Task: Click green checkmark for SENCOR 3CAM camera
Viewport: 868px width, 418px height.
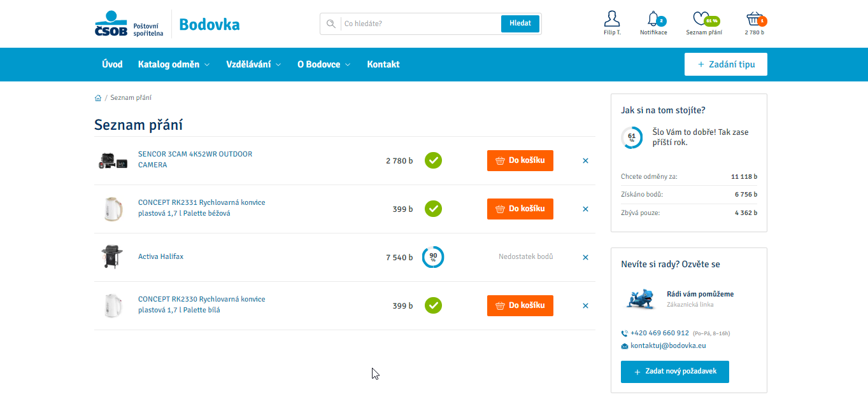Action: pyautogui.click(x=434, y=160)
